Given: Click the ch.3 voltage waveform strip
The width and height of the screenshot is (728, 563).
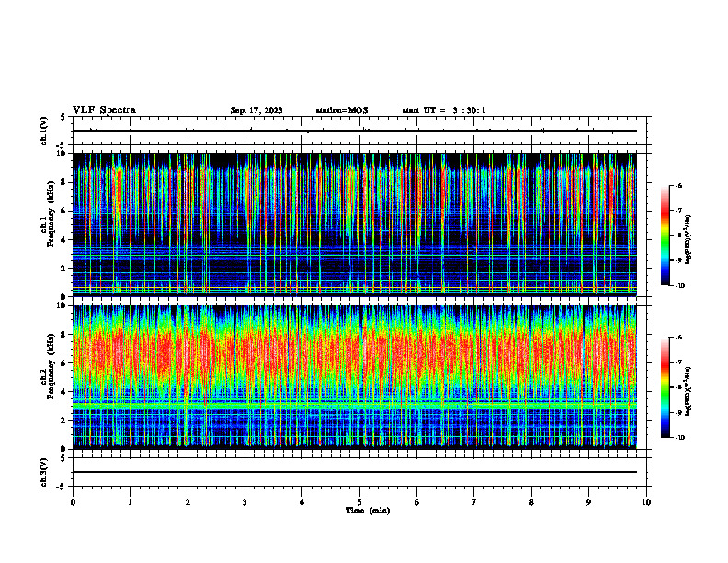Looking at the screenshot, I should [x=359, y=472].
